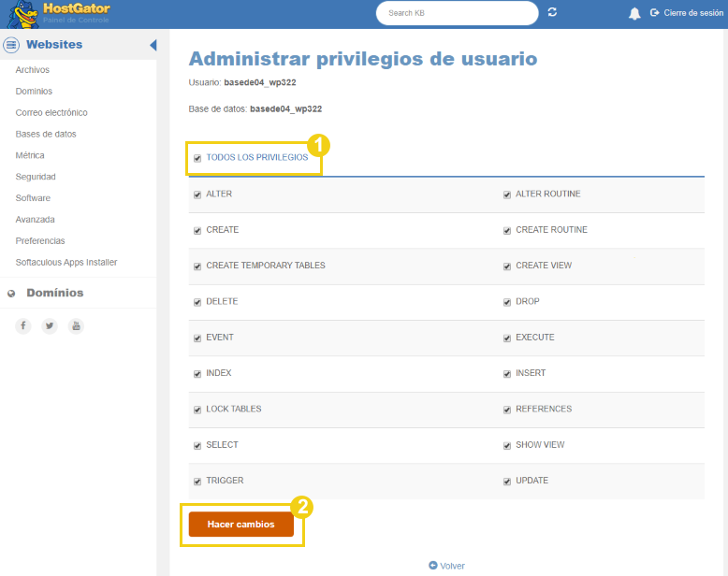Click the logout arrow icon
728x576 pixels.
[x=654, y=12]
